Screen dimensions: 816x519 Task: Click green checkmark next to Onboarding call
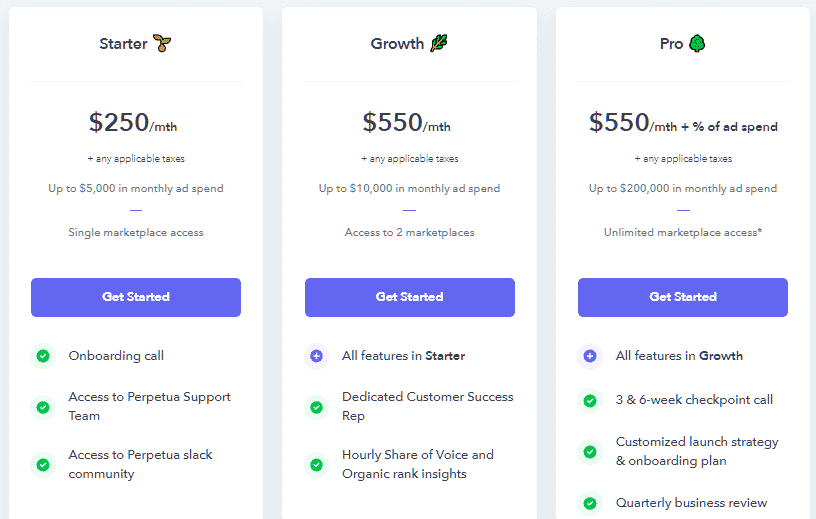(x=43, y=356)
